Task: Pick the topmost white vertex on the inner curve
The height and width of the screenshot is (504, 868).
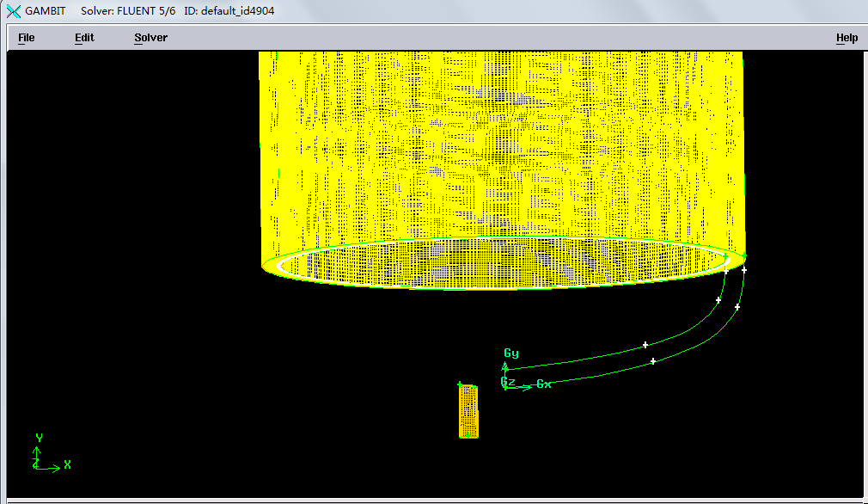Action: click(x=726, y=272)
